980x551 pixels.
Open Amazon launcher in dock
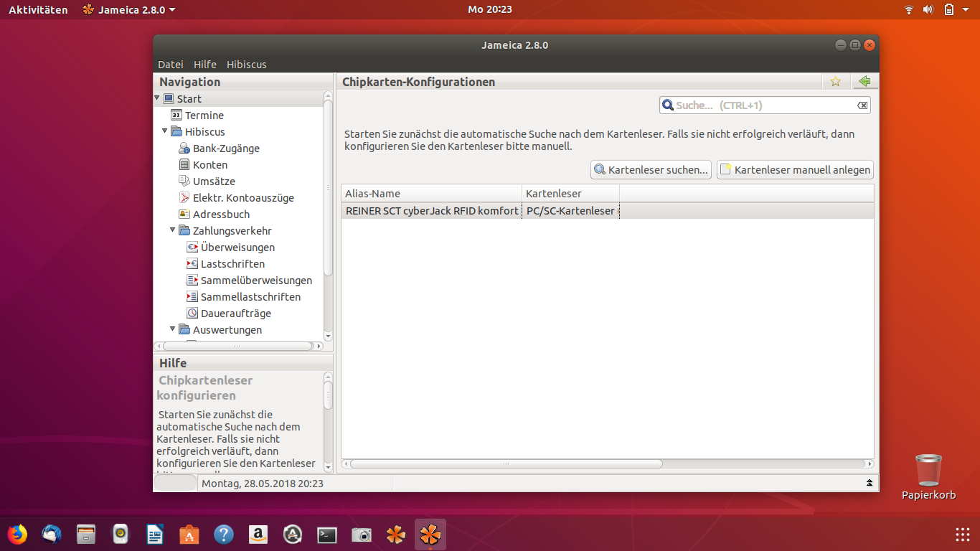[258, 534]
